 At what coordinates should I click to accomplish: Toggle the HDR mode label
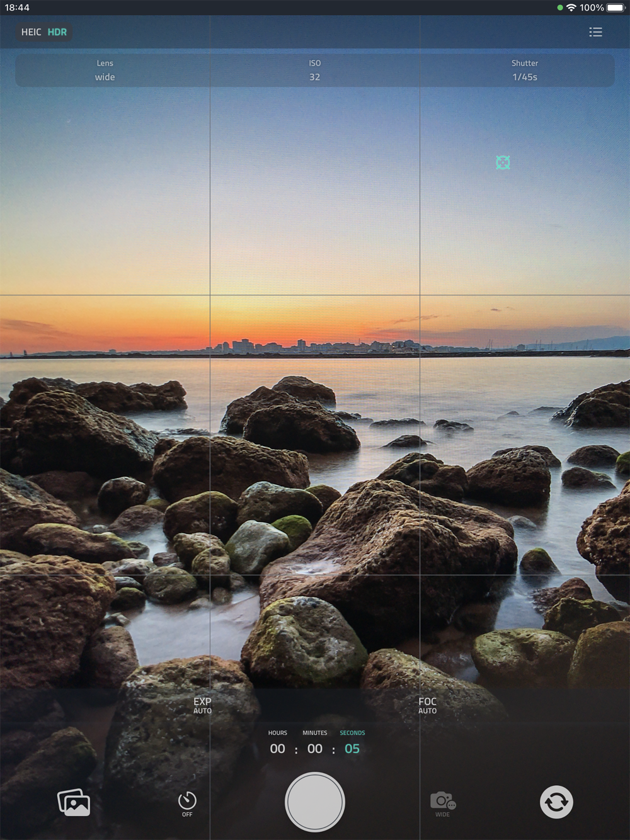click(57, 32)
